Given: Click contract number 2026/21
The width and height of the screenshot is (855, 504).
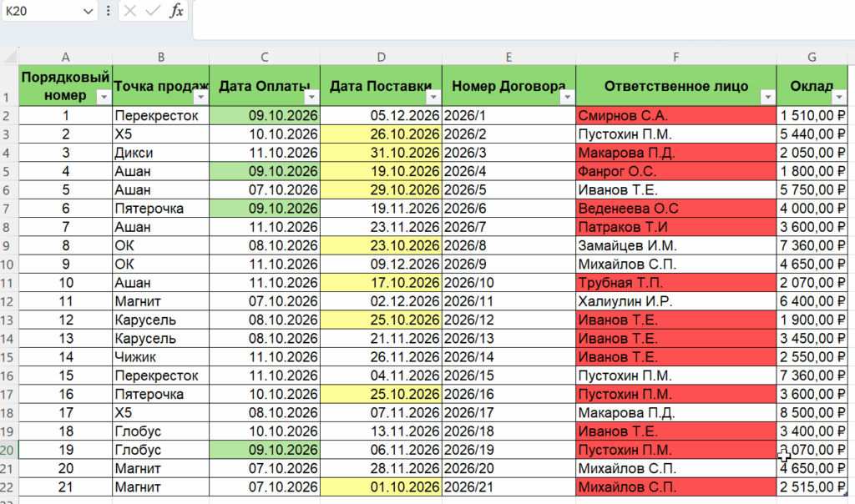Looking at the screenshot, I should point(508,487).
